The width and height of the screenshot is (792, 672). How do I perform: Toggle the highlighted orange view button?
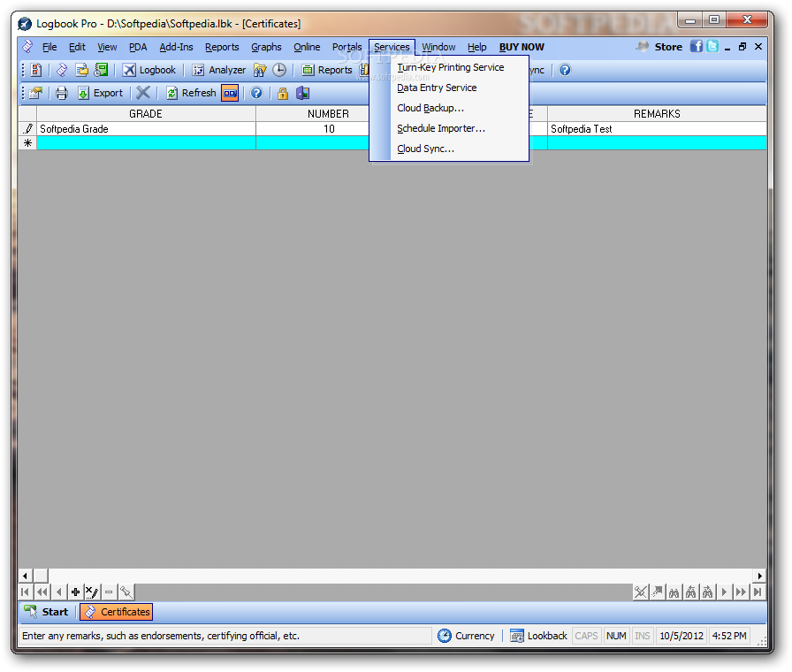tap(230, 93)
